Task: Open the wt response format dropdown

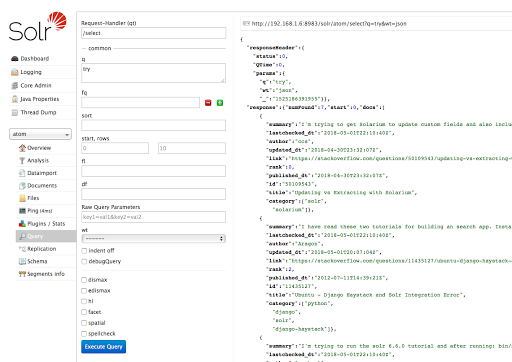Action: (x=153, y=238)
